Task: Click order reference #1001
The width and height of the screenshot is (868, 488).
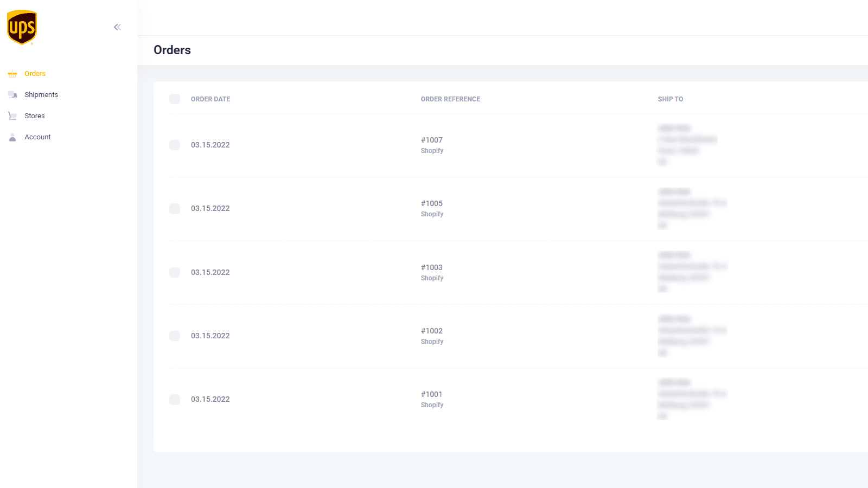Action: 432,394
